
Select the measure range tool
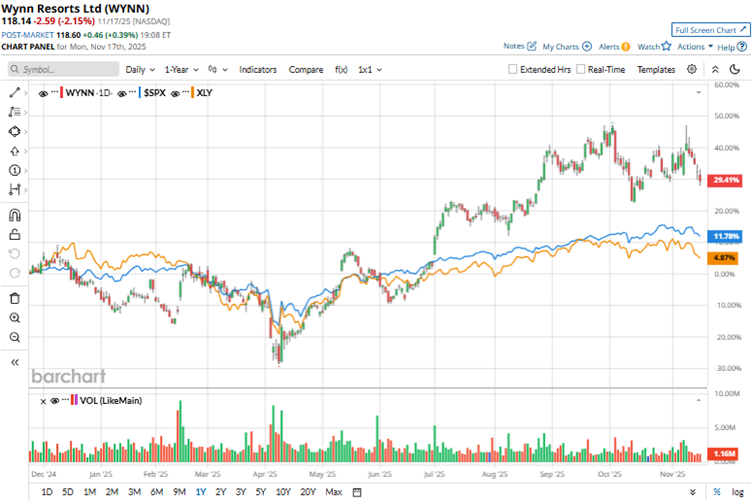(14, 190)
